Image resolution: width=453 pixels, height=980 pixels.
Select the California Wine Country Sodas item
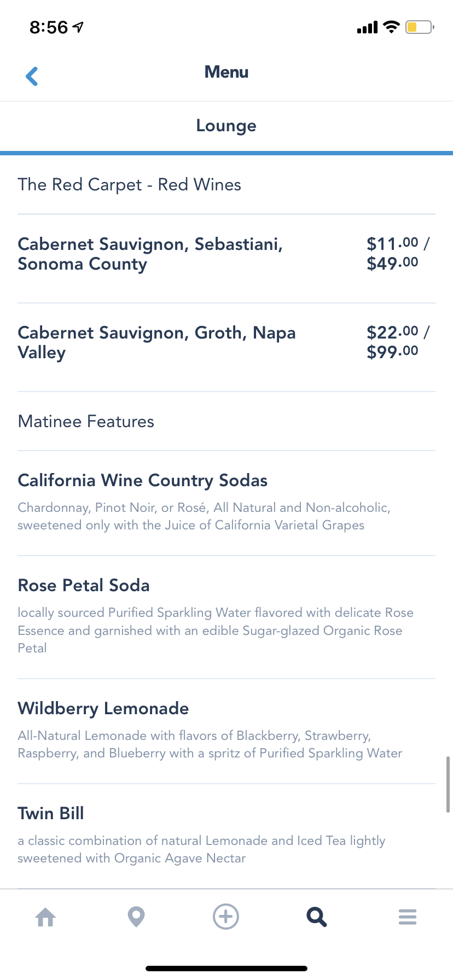[x=143, y=481]
